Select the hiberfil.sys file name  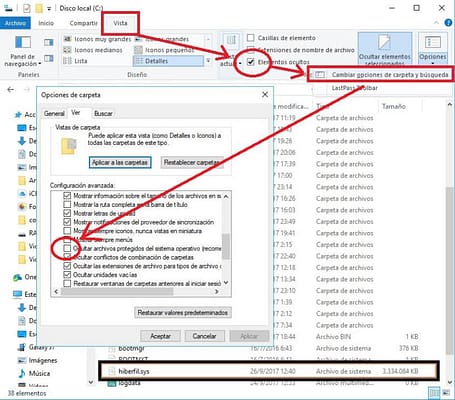click(x=134, y=371)
